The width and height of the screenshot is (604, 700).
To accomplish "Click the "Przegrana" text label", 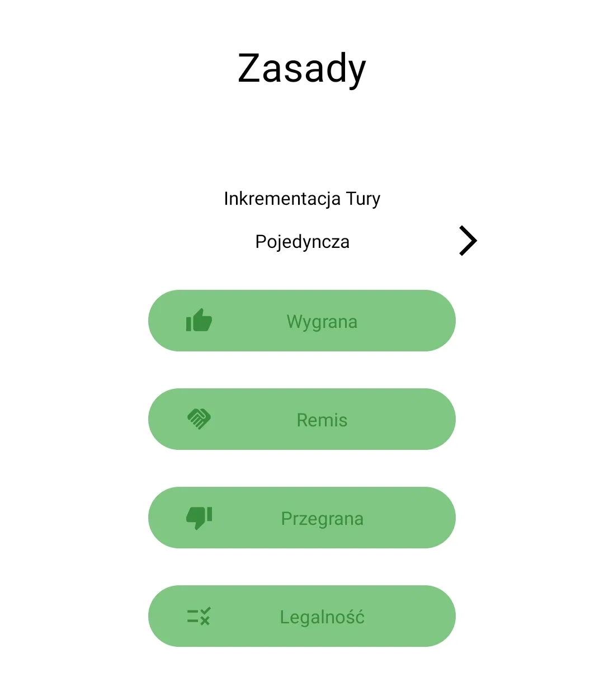I will pyautogui.click(x=322, y=519).
